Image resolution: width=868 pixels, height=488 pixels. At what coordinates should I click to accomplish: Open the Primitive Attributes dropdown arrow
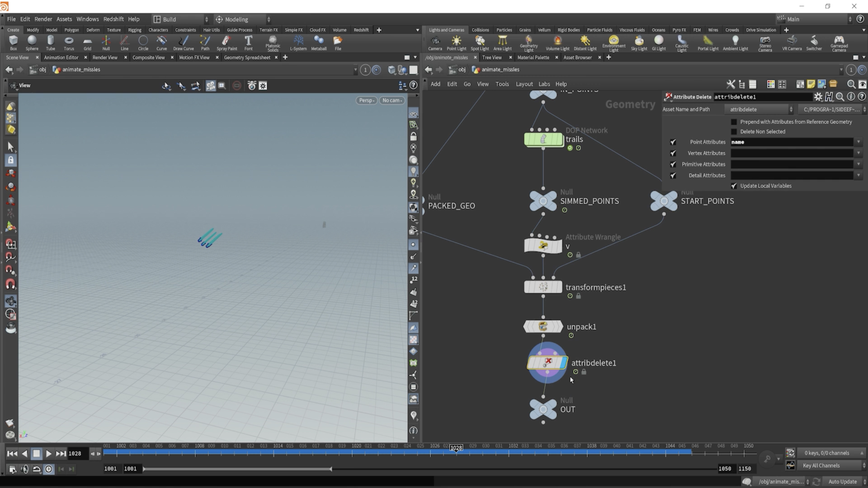tap(858, 164)
